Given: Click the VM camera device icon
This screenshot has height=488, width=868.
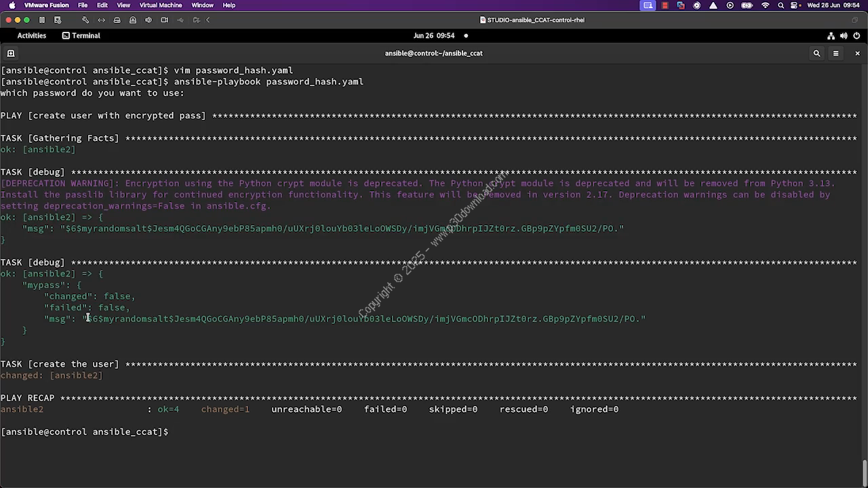Looking at the screenshot, I should (x=164, y=20).
